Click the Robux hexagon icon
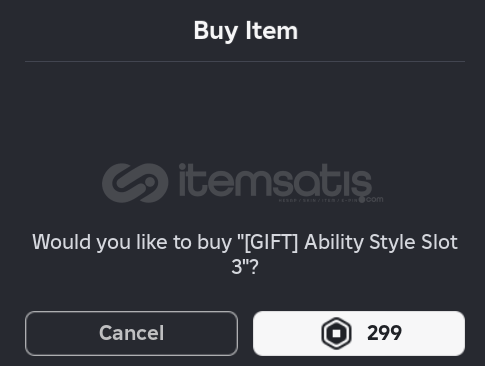This screenshot has height=366, width=485. click(336, 333)
